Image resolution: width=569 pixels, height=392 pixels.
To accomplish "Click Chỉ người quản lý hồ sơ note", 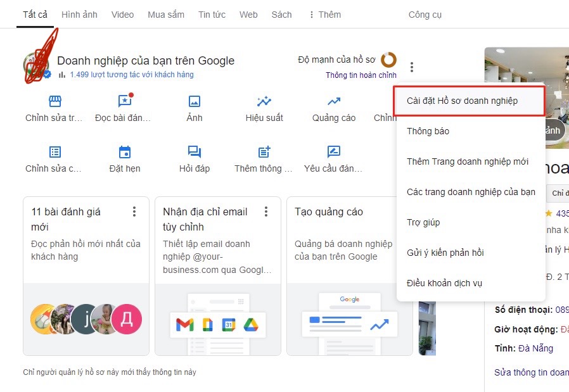I will (x=110, y=372).
